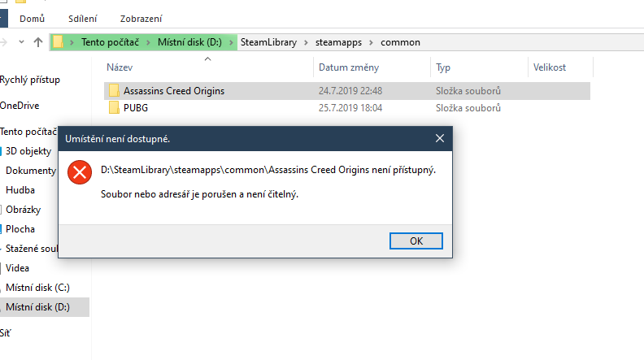Expand chevron after Tento počítač breadcrumb
The width and height of the screenshot is (644, 360).
[x=148, y=43]
